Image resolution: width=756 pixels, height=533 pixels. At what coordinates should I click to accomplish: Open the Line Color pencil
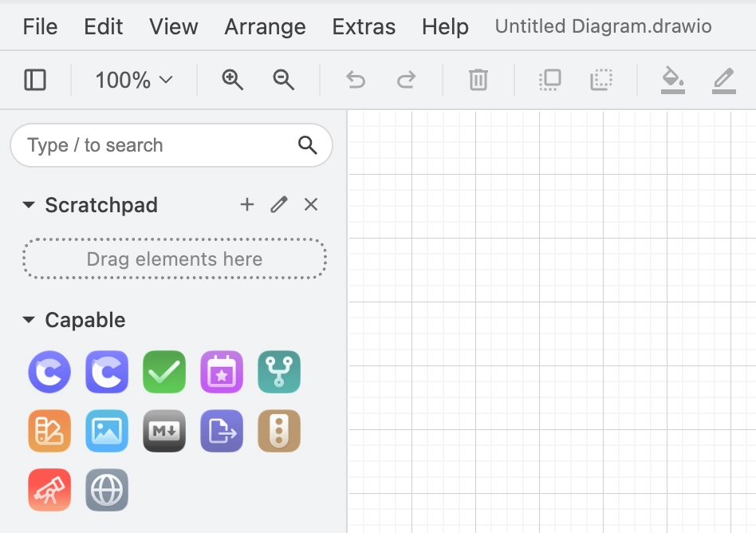click(x=724, y=81)
